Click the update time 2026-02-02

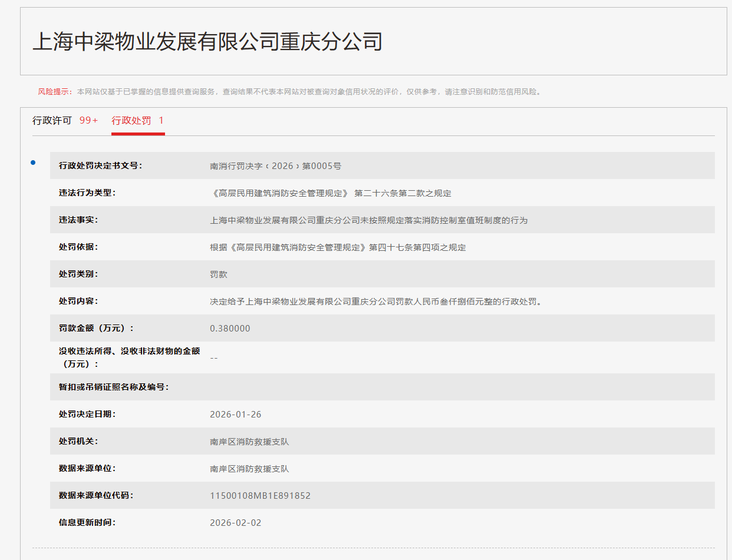236,522
